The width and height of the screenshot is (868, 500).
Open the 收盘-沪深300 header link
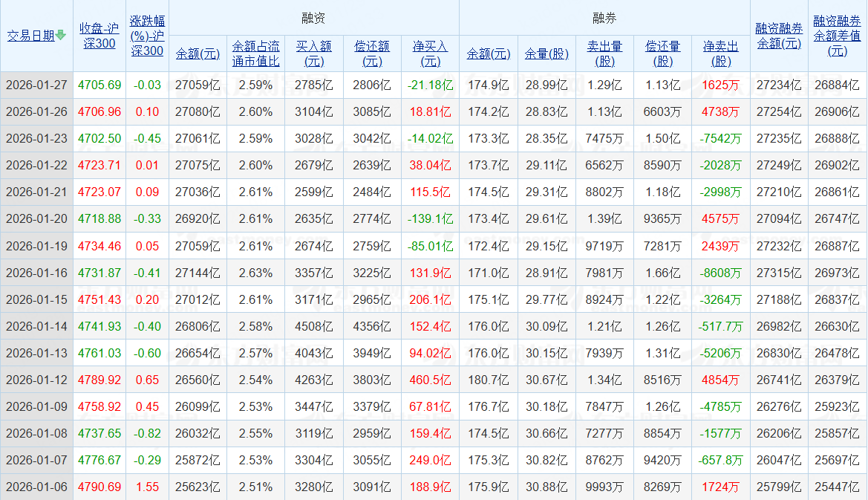point(99,36)
